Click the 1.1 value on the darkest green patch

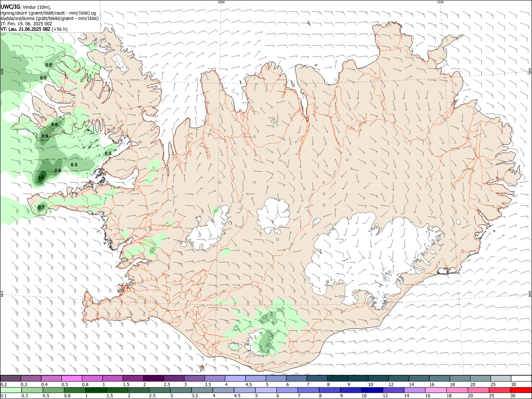(x=41, y=178)
